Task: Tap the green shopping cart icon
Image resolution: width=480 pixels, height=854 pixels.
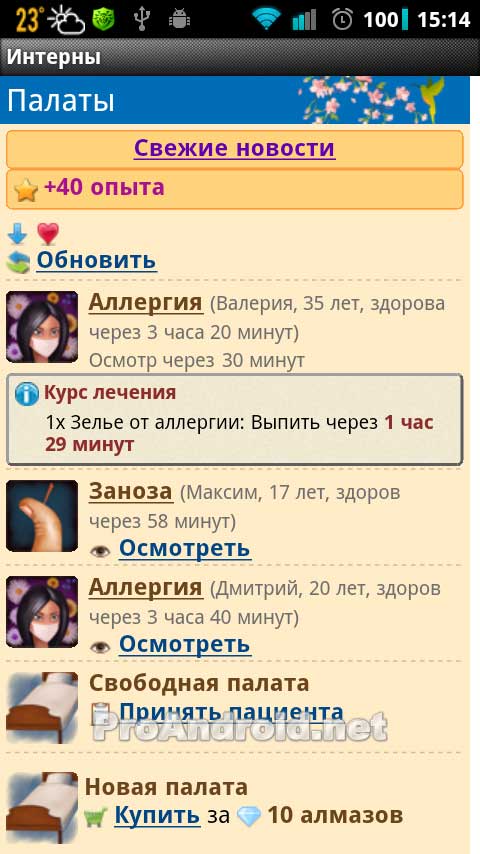Action: [95, 818]
